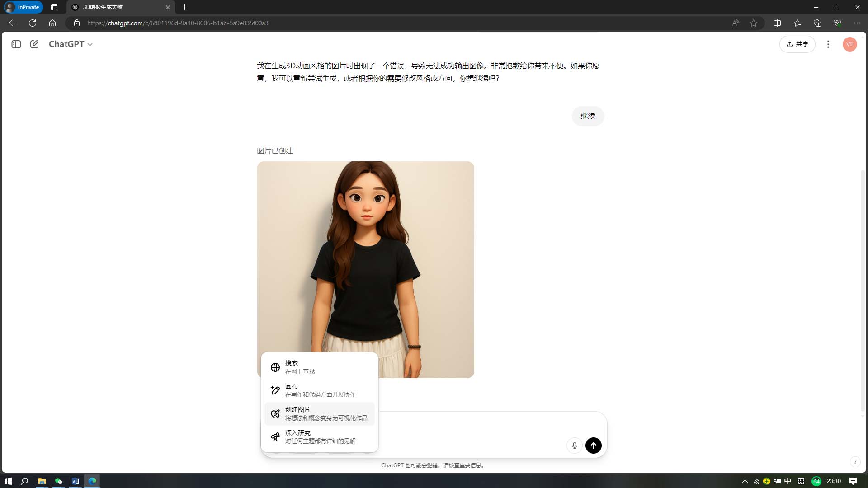Open the VF profile avatar menu

point(849,44)
